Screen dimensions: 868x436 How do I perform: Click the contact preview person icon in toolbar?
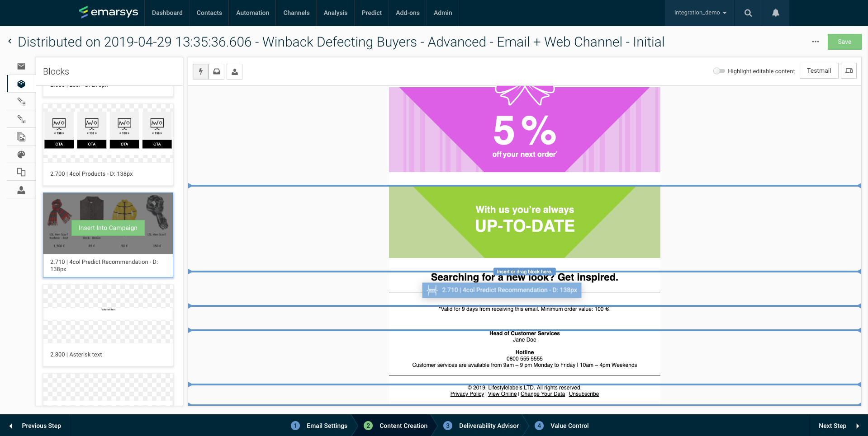click(234, 71)
